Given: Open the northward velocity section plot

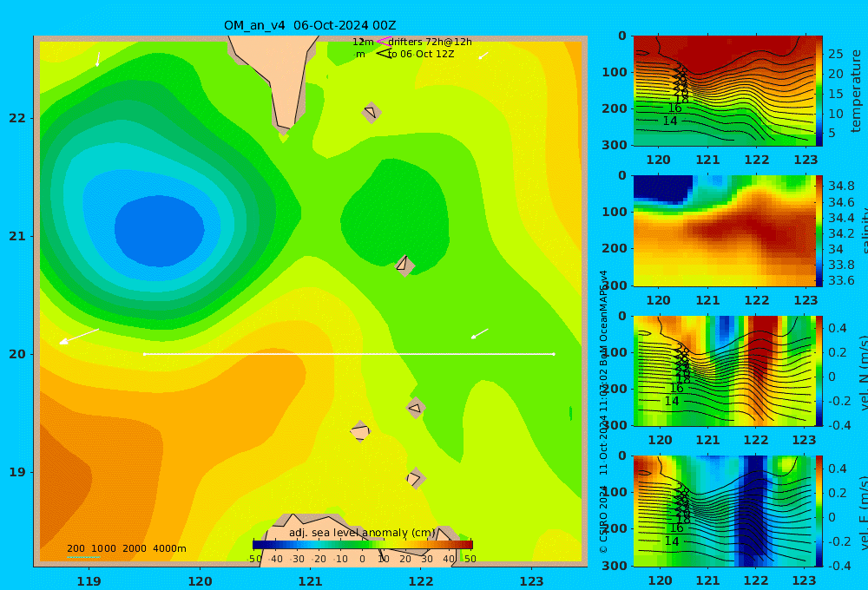Looking at the screenshot, I should 724,370.
